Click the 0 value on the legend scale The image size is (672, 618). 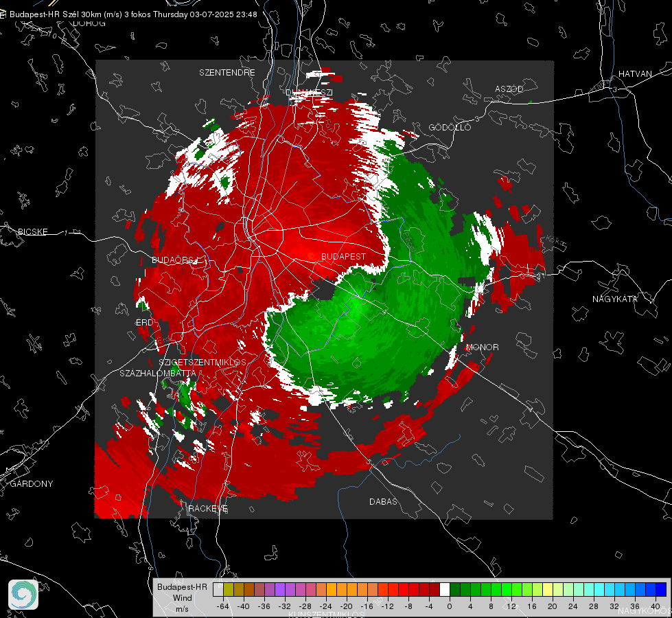click(450, 606)
